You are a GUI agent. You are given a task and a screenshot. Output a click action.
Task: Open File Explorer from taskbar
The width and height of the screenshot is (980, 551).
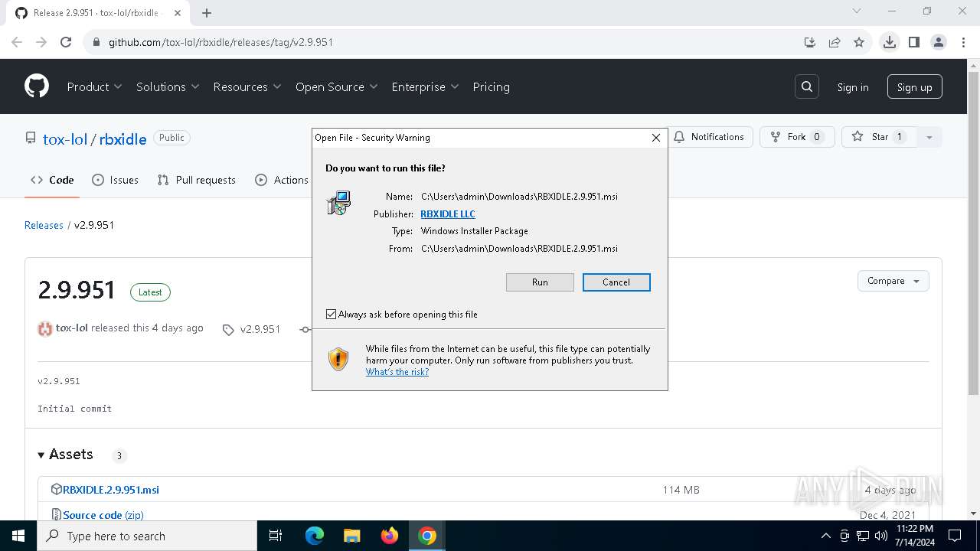352,536
